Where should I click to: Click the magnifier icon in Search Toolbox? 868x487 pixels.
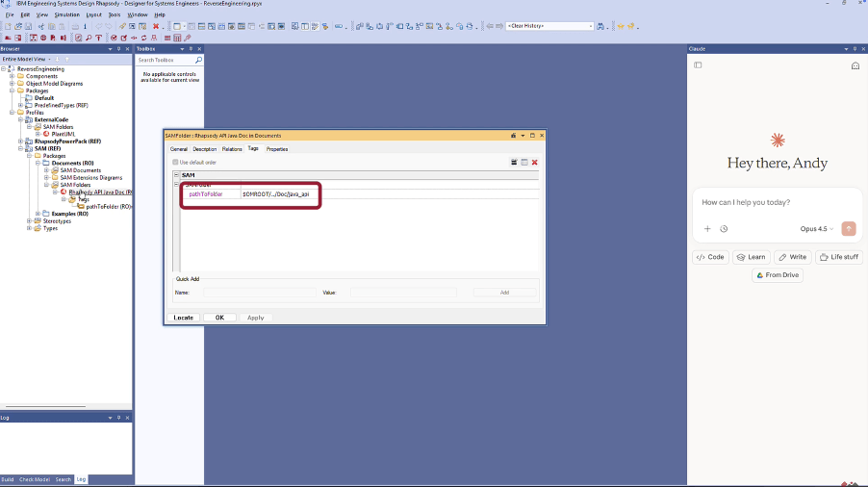click(x=199, y=60)
